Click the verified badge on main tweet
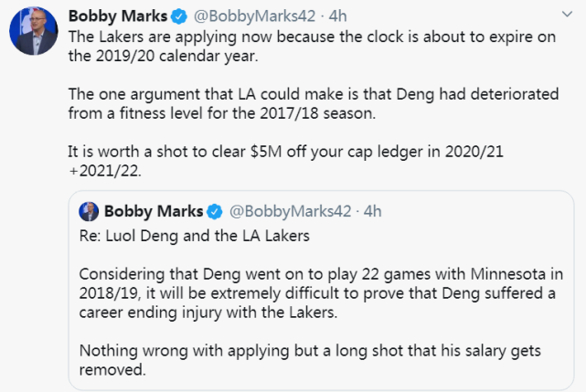This screenshot has width=586, height=392. [x=179, y=16]
